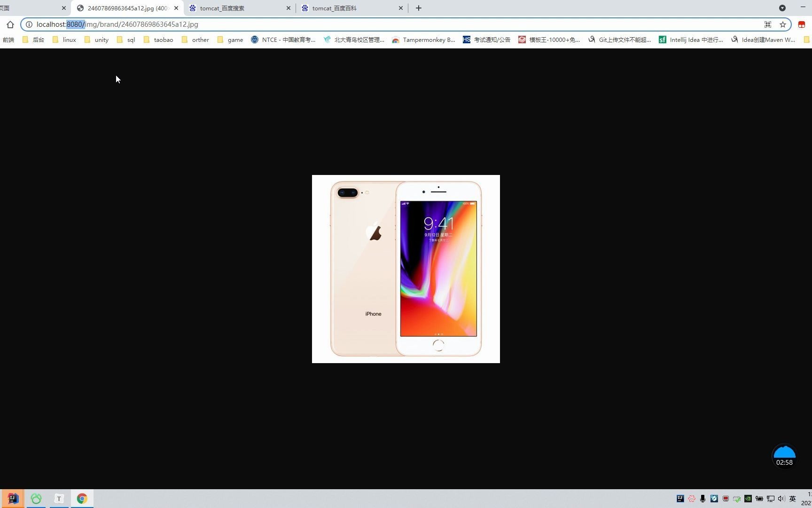Open the 后台 bookmark folder
This screenshot has width=812, height=508.
(x=33, y=40)
